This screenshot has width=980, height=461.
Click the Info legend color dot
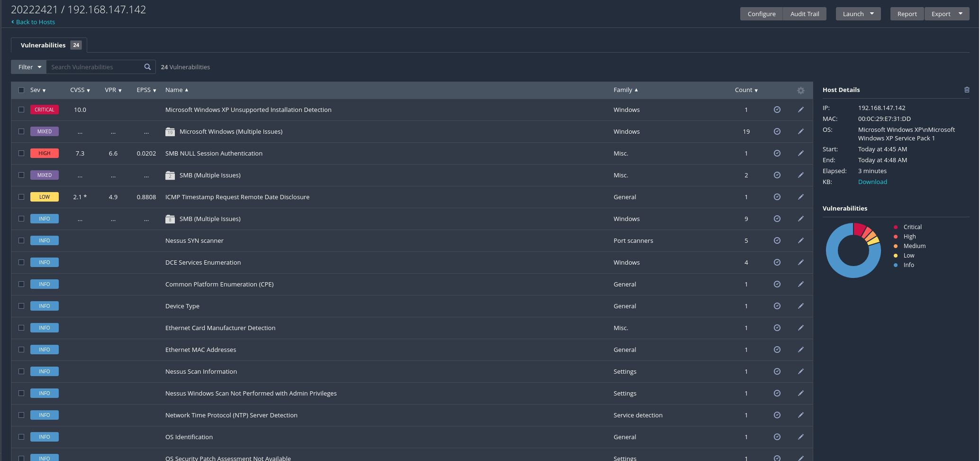point(896,265)
